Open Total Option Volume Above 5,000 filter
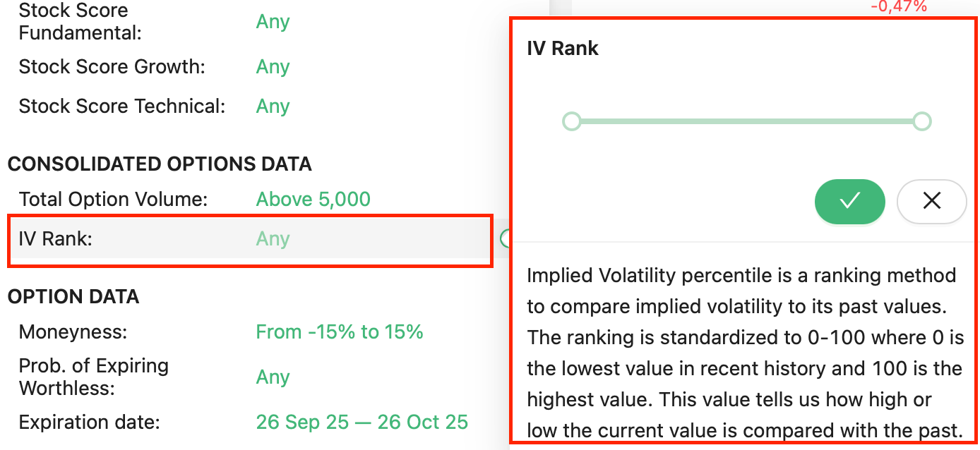 point(313,199)
